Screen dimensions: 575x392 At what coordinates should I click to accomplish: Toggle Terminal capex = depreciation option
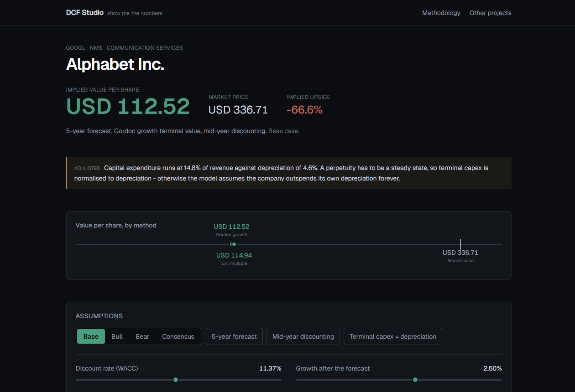pyautogui.click(x=393, y=336)
